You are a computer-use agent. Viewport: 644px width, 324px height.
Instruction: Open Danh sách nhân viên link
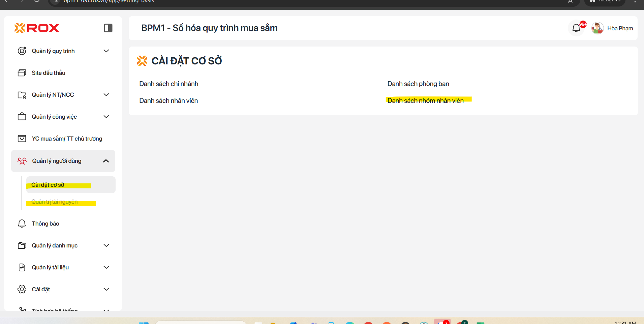click(x=168, y=101)
